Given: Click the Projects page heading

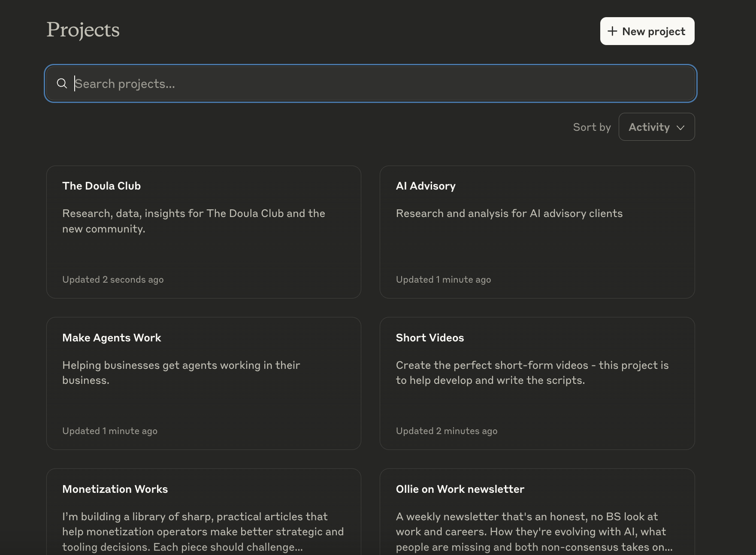Looking at the screenshot, I should (83, 30).
